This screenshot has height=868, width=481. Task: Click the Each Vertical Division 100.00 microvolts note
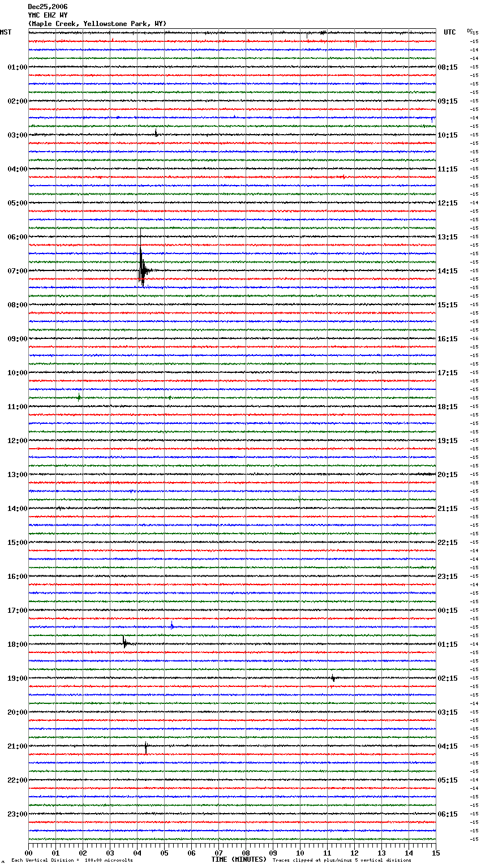tap(72, 860)
